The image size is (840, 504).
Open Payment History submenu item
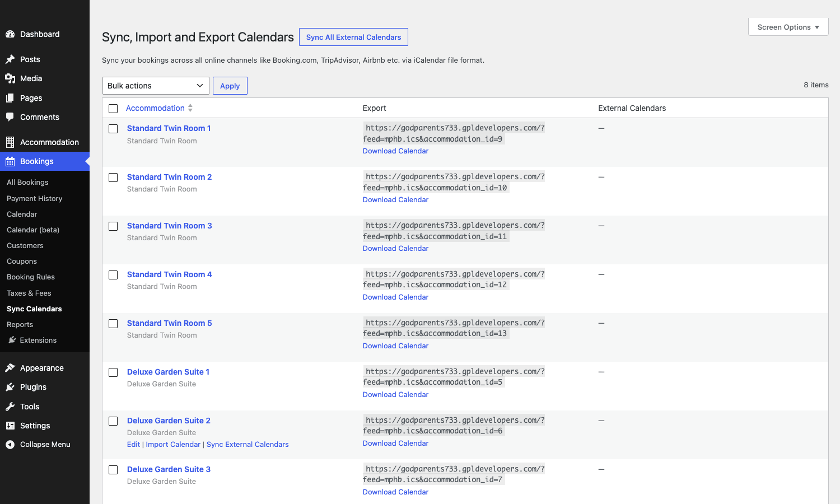pyautogui.click(x=35, y=198)
